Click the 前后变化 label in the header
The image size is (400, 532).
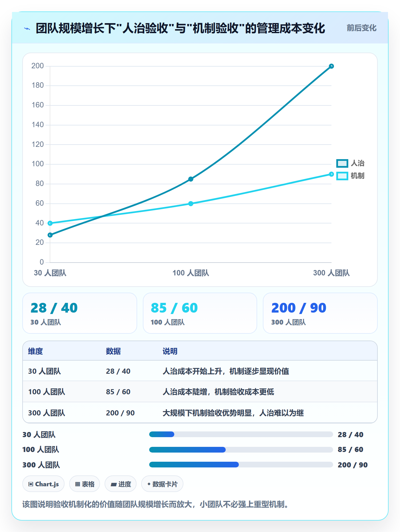[361, 28]
